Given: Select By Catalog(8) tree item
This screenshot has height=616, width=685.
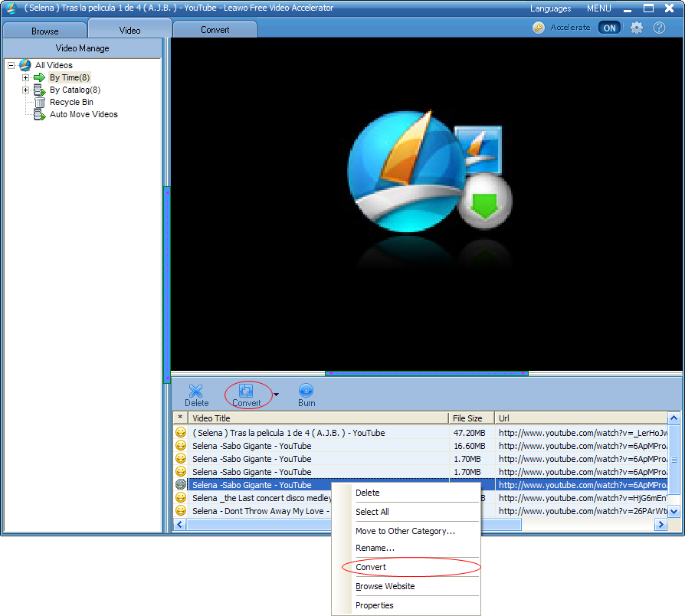Looking at the screenshot, I should click(75, 90).
